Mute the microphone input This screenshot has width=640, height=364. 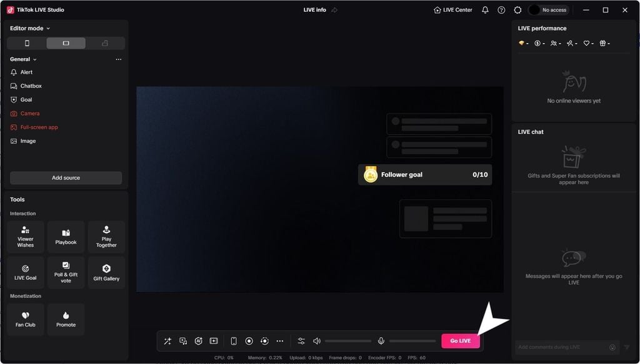pos(381,341)
